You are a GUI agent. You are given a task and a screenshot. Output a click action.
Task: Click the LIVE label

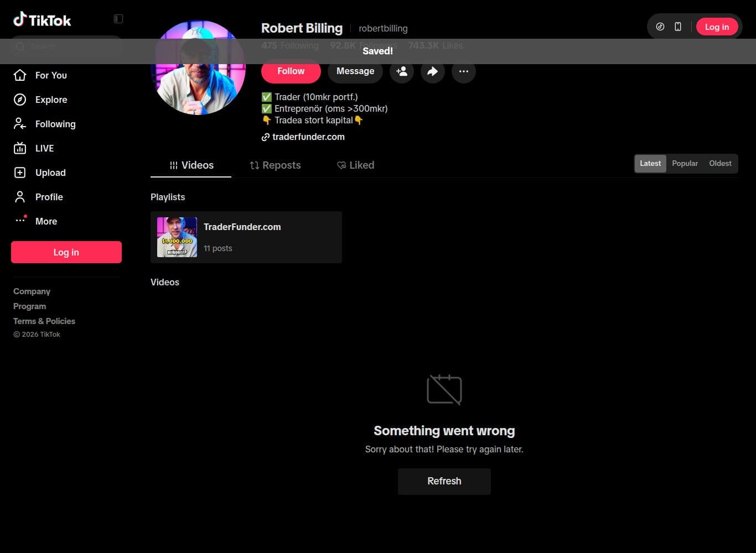(45, 148)
